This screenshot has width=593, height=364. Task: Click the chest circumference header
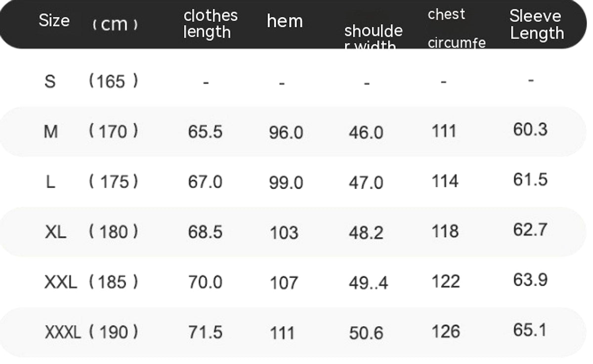(x=457, y=29)
